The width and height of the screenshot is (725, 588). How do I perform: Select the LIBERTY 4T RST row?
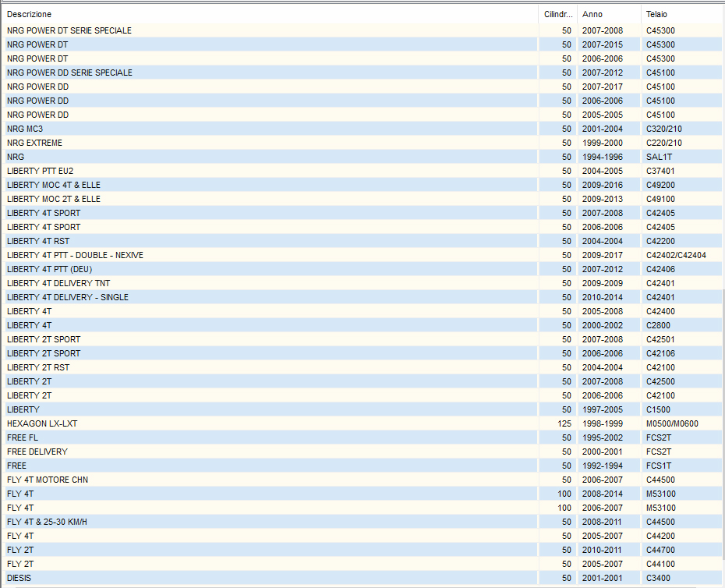point(362,241)
